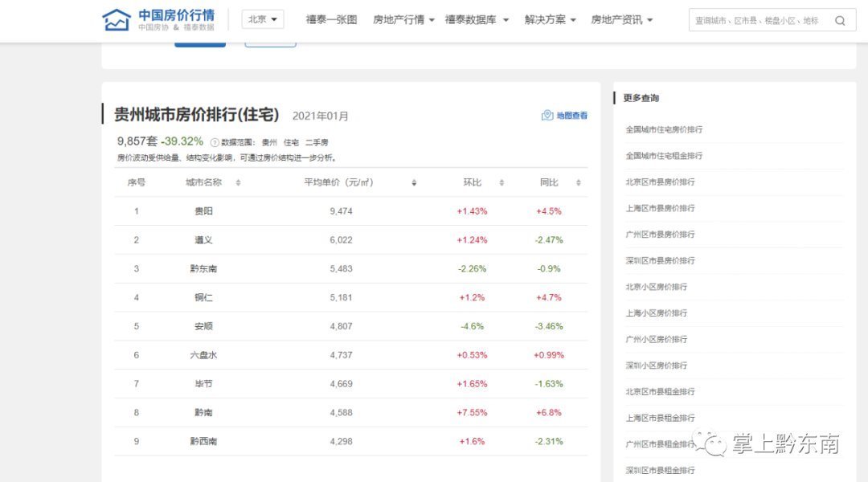The image size is (868, 482).
Task: Select city name 铜仁 in the table
Action: point(203,297)
